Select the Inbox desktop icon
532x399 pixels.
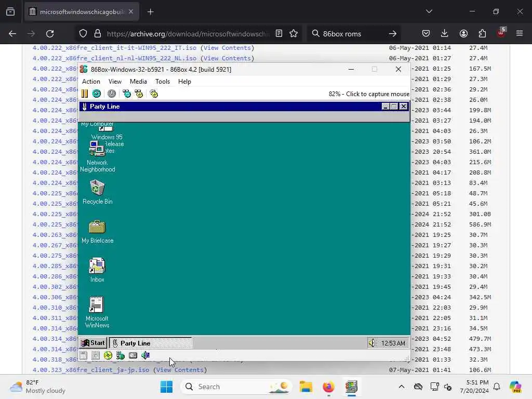97,270
